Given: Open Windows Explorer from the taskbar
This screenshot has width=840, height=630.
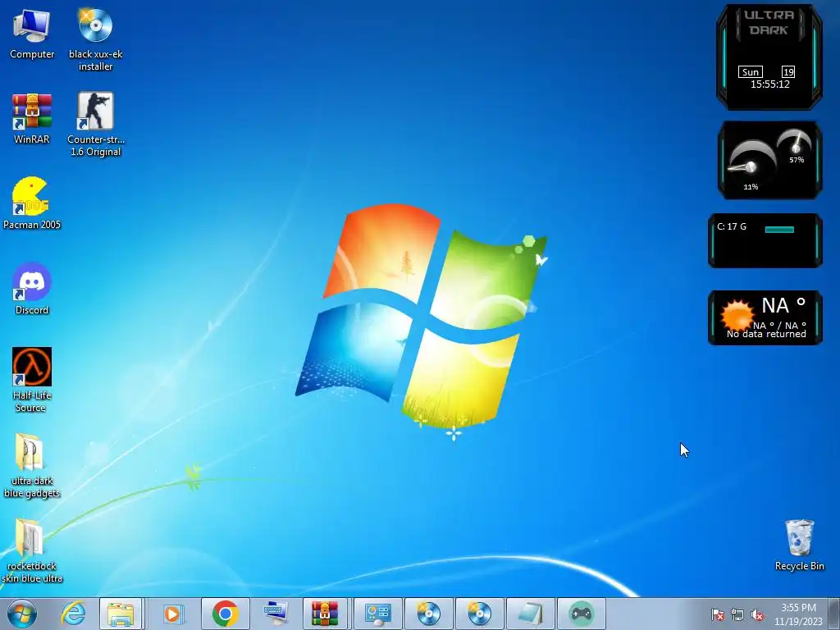Looking at the screenshot, I should (x=121, y=614).
